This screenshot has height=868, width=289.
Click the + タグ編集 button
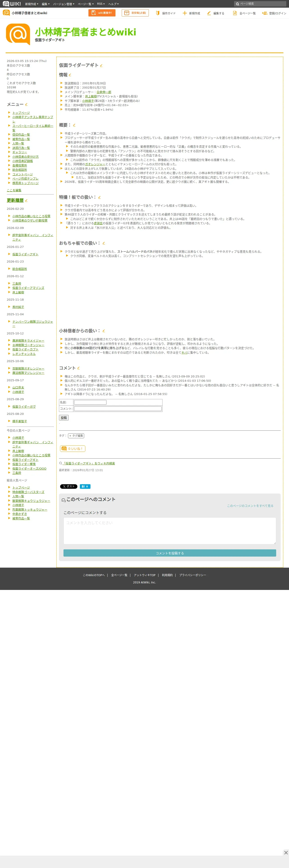click(76, 436)
